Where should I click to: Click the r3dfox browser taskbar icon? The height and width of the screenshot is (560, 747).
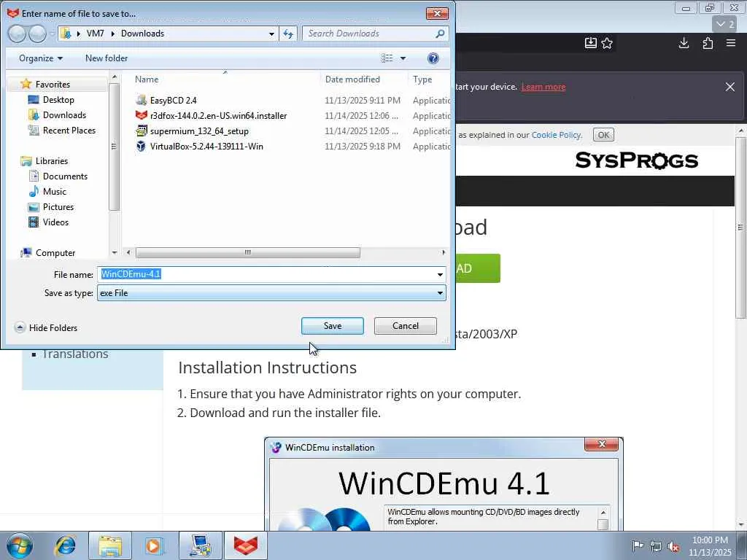(x=245, y=545)
